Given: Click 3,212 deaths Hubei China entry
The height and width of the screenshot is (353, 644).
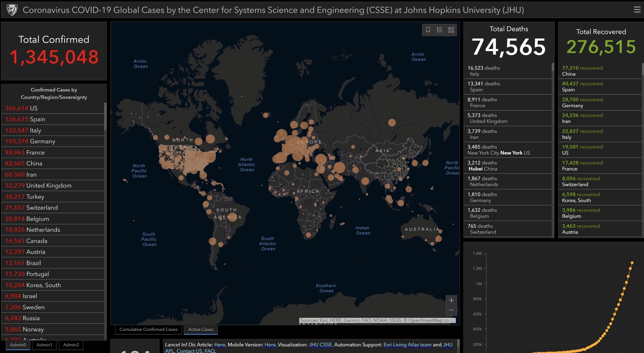Looking at the screenshot, I should coord(507,166).
